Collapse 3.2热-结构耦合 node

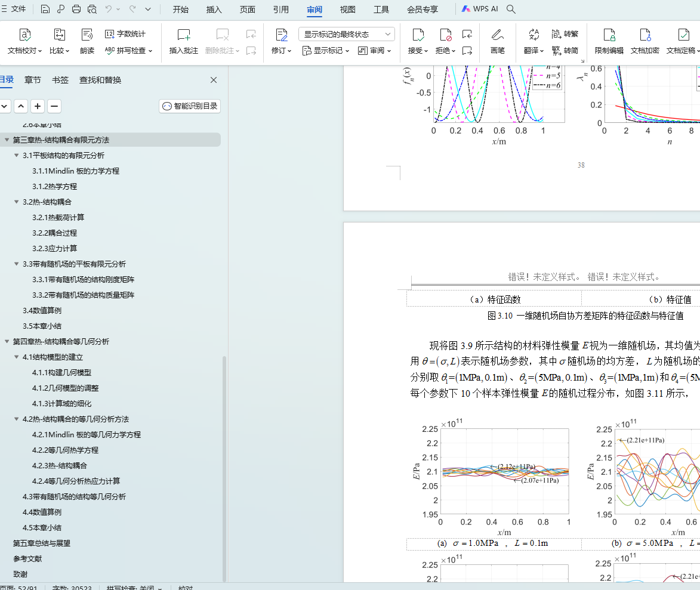point(17,202)
